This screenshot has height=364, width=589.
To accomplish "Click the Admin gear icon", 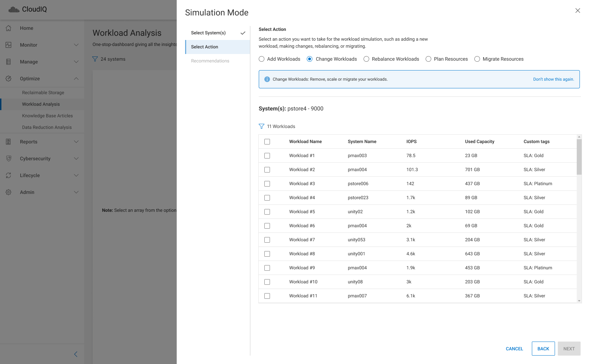I will click(9, 192).
